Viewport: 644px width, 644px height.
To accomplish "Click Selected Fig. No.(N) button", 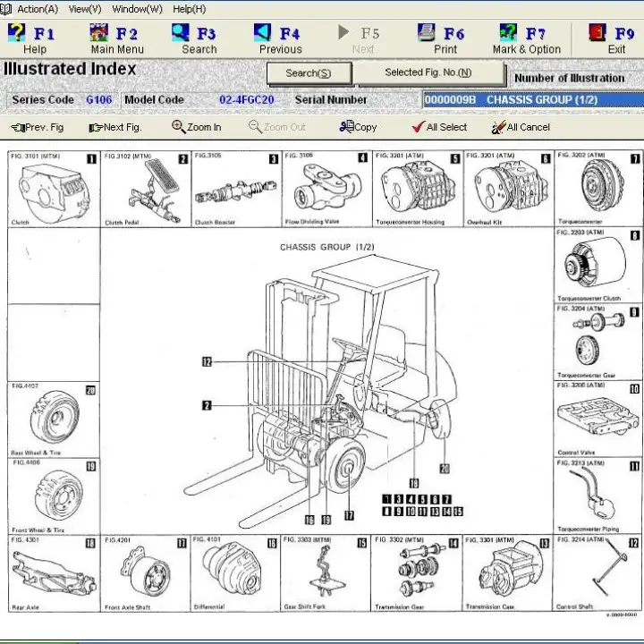I will pyautogui.click(x=428, y=72).
